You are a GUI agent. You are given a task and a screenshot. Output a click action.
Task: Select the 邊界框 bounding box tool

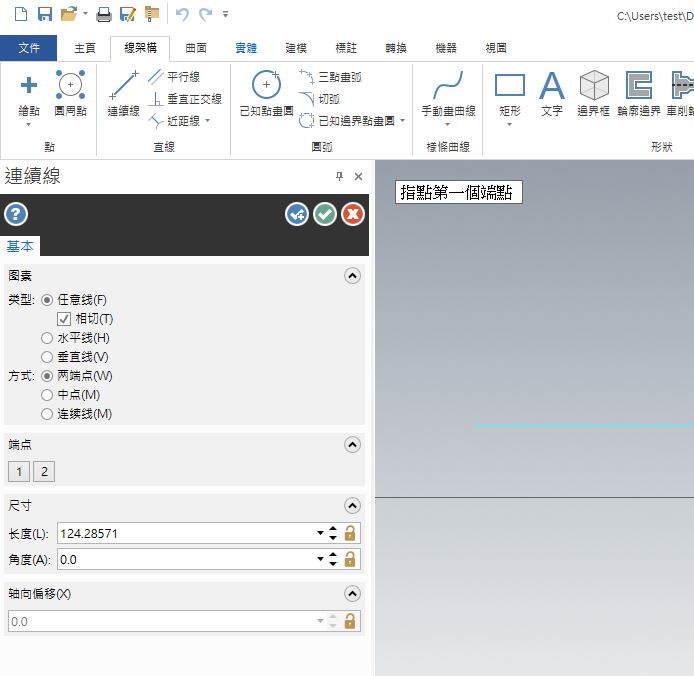pos(594,93)
